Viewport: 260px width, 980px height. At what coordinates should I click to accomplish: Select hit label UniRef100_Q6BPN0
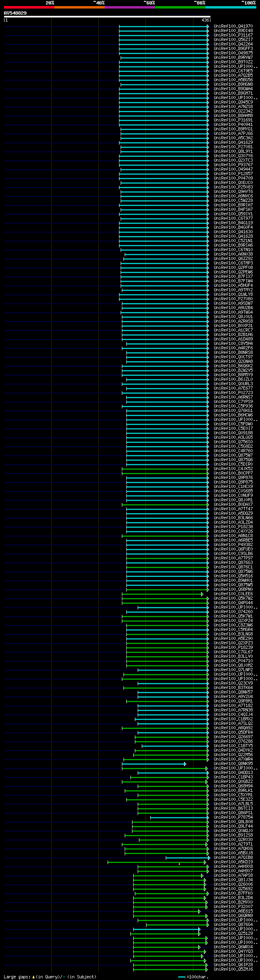[233, 590]
